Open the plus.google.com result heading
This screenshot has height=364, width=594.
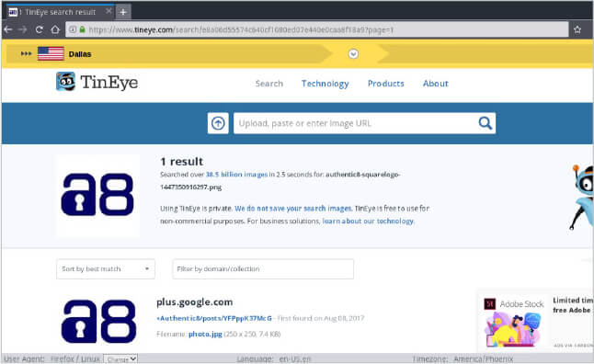194,302
